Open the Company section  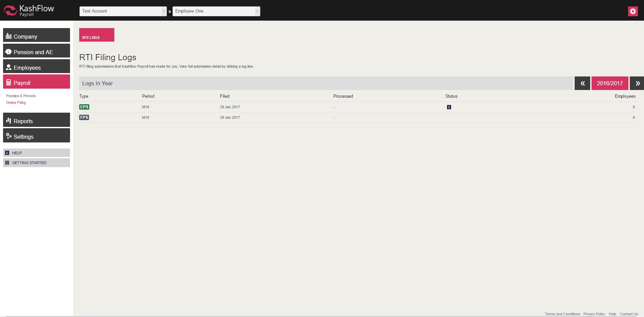[x=37, y=35]
